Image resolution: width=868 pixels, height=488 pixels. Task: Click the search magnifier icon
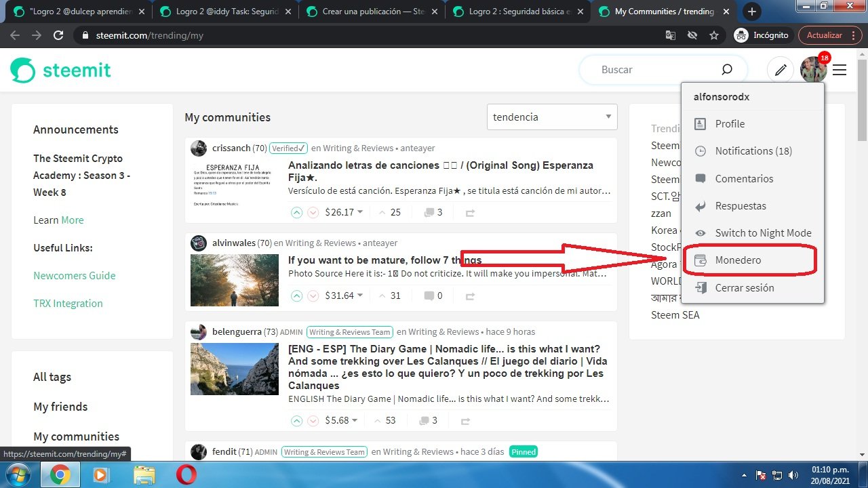click(726, 69)
